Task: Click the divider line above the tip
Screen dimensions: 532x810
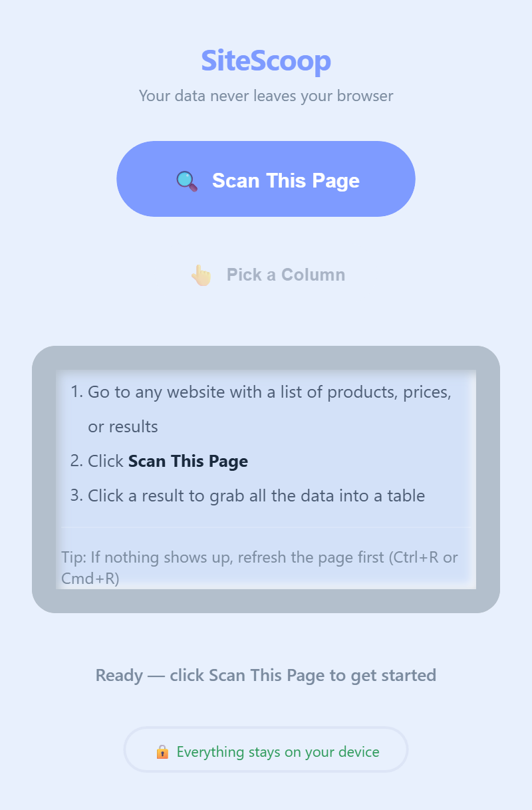Action: (266, 527)
